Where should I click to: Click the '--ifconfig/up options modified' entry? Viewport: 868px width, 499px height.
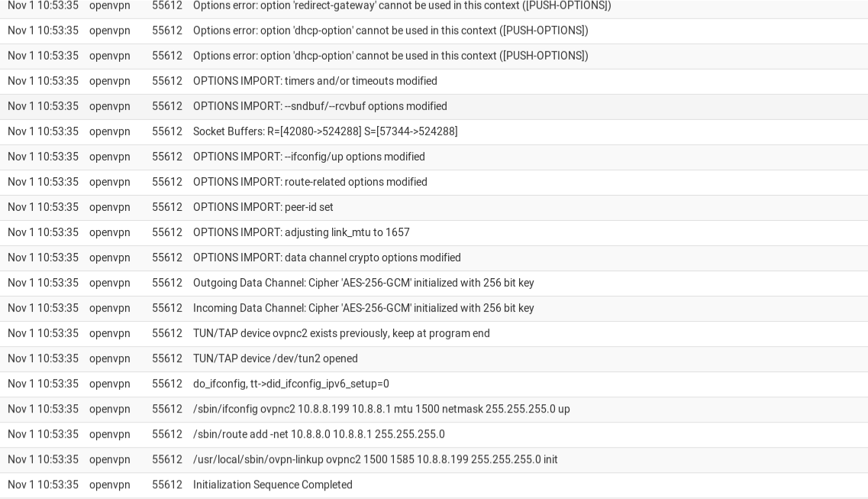[308, 157]
